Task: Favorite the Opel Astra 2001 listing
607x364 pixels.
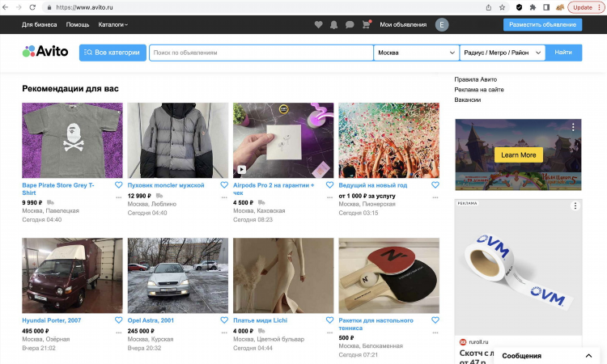Action: [x=224, y=320]
